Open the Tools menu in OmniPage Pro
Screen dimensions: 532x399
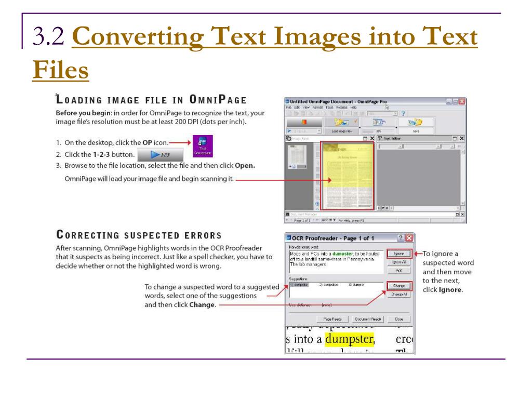[x=329, y=107]
